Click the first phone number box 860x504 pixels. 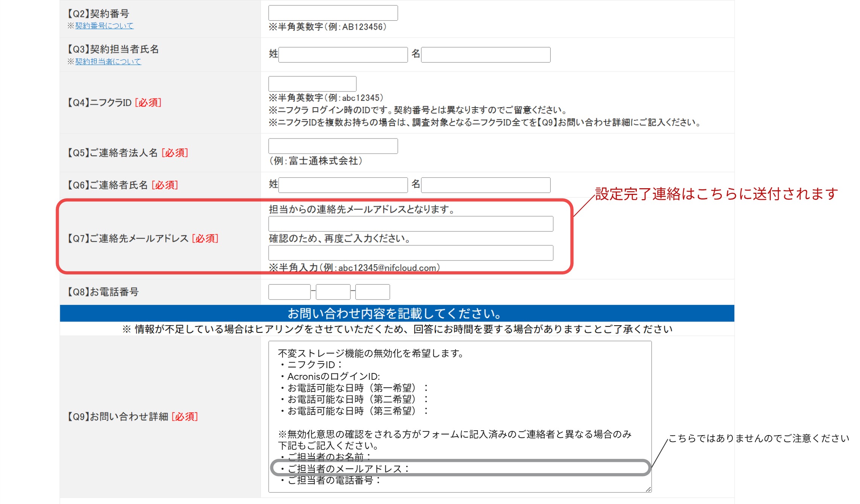coord(289,292)
